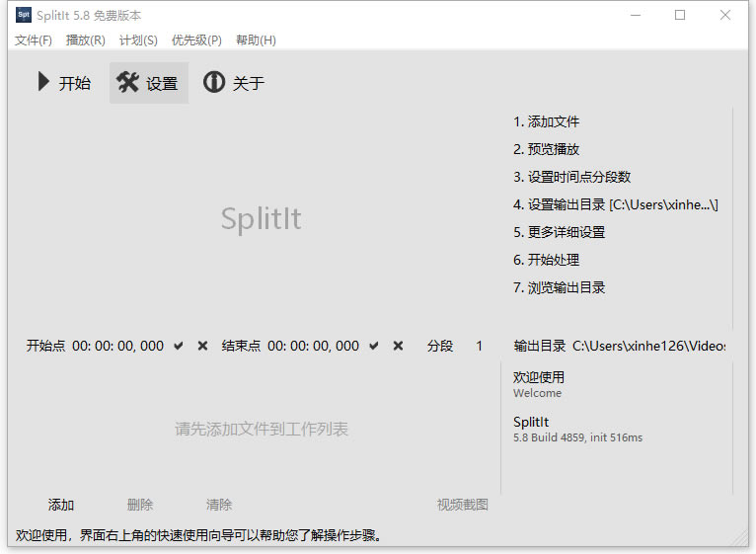The height and width of the screenshot is (554, 756).
Task: Click the 输出目录 path C:\Users\xinhe126
Action: [649, 346]
